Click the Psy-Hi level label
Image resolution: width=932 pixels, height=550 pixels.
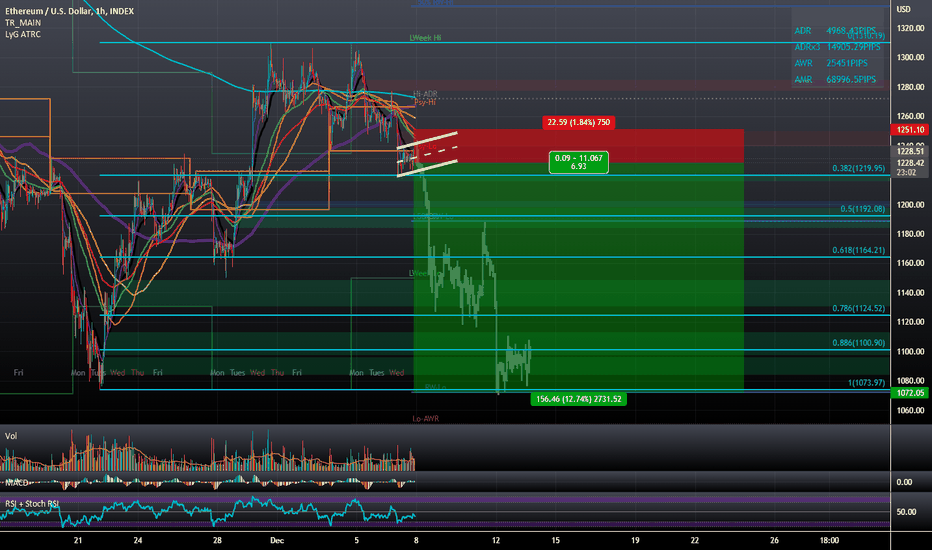(425, 102)
